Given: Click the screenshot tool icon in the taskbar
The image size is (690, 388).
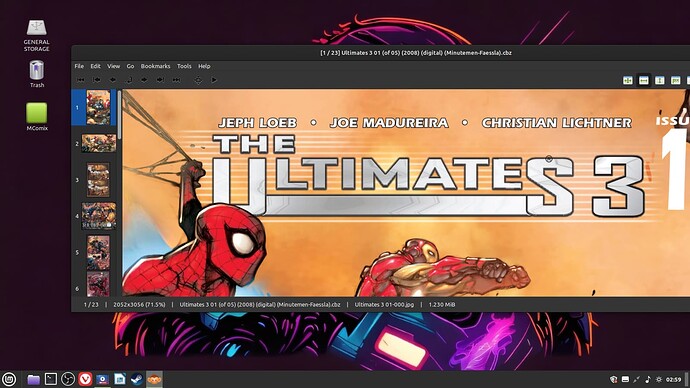Looking at the screenshot, I should pos(102,379).
